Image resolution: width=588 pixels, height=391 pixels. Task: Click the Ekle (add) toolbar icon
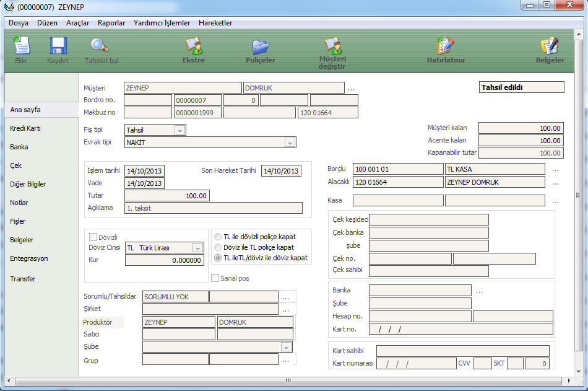21,46
